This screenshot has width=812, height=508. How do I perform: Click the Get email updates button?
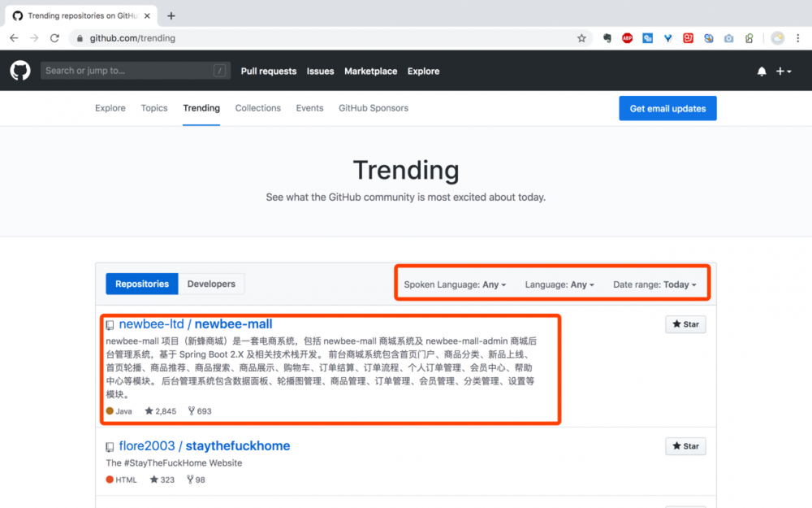(x=667, y=107)
